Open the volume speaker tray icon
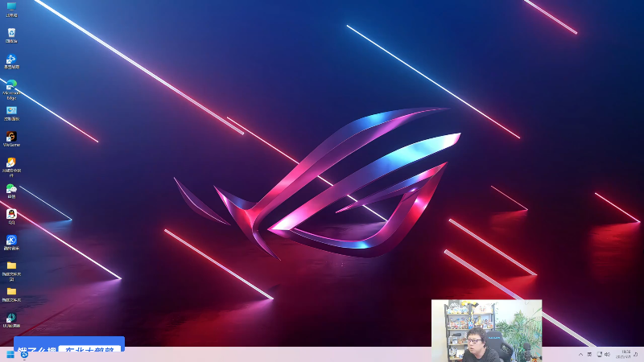This screenshot has height=362, width=644. pyautogui.click(x=608, y=355)
